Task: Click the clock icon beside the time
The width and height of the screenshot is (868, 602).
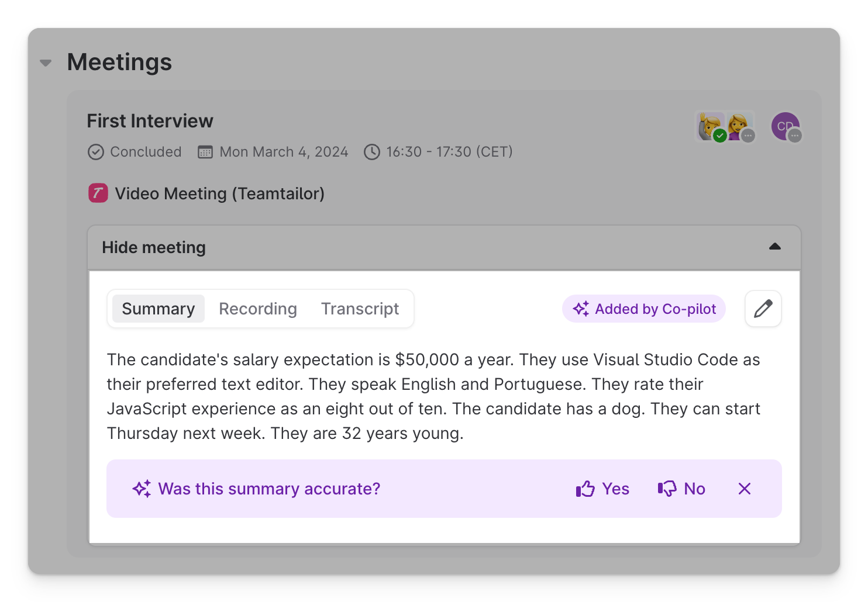Action: click(373, 151)
